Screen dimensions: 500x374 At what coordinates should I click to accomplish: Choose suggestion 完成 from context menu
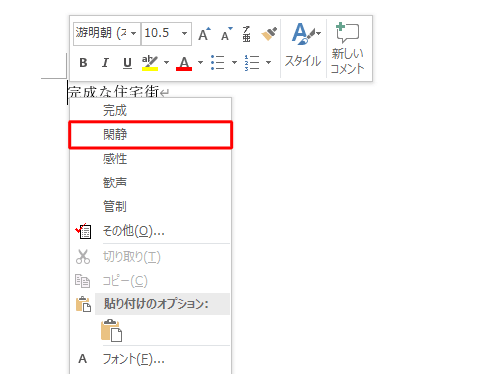(x=150, y=110)
